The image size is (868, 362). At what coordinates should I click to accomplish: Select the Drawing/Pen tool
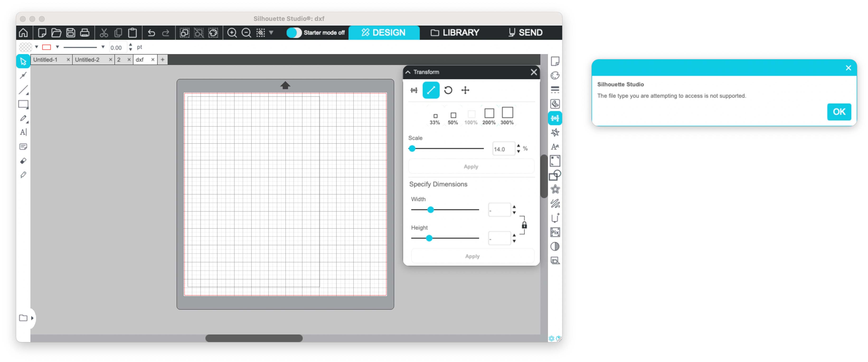23,119
